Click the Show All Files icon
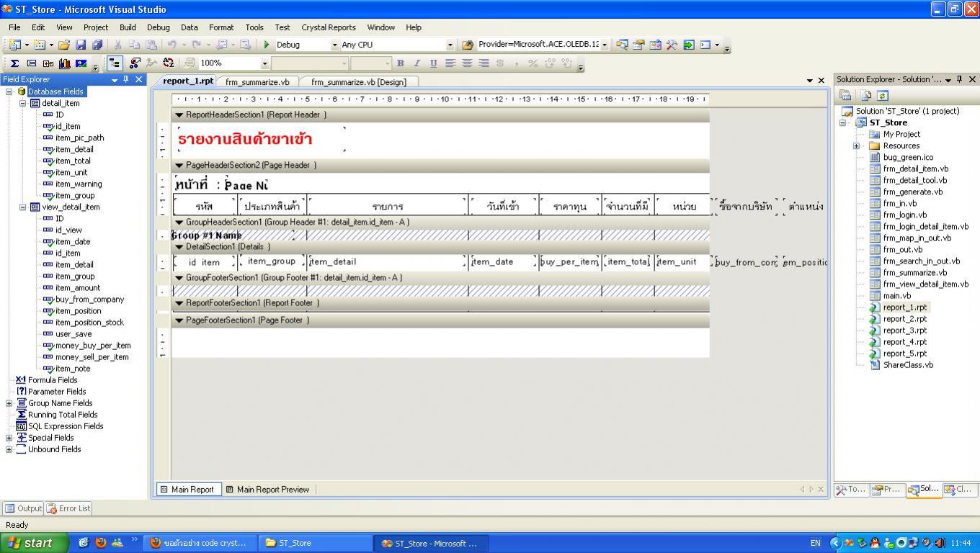The image size is (980, 553). point(866,95)
